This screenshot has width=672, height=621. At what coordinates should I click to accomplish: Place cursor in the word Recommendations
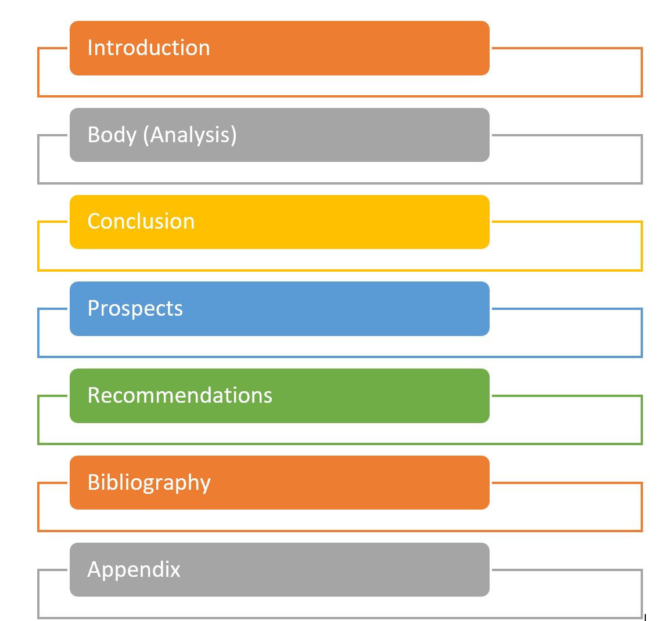pyautogui.click(x=180, y=395)
